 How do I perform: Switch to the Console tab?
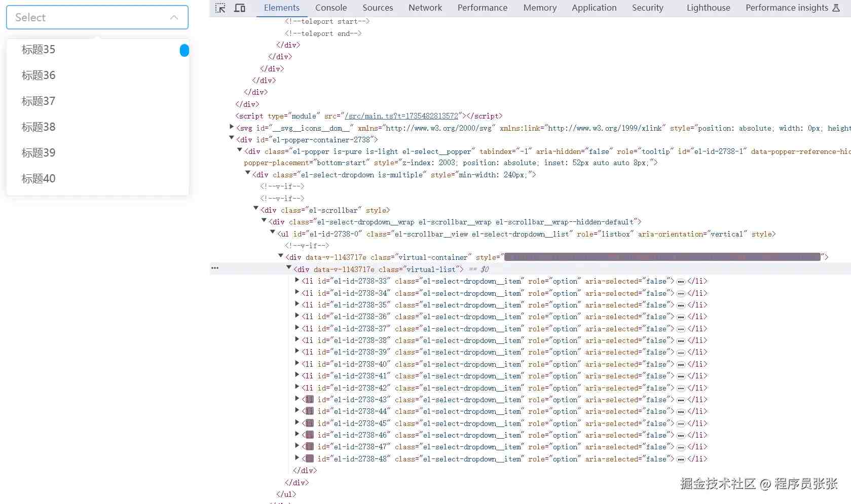331,8
